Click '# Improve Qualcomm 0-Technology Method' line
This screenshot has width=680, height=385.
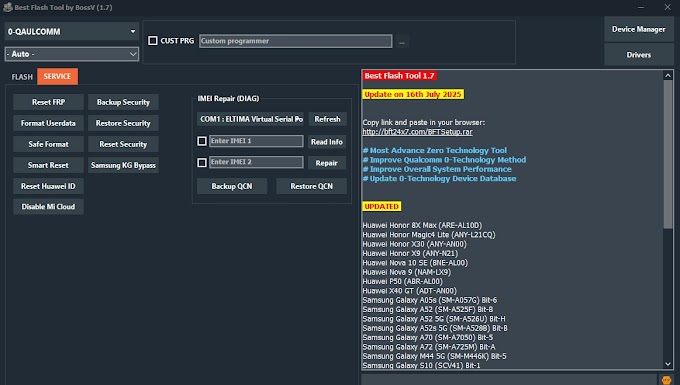point(444,160)
